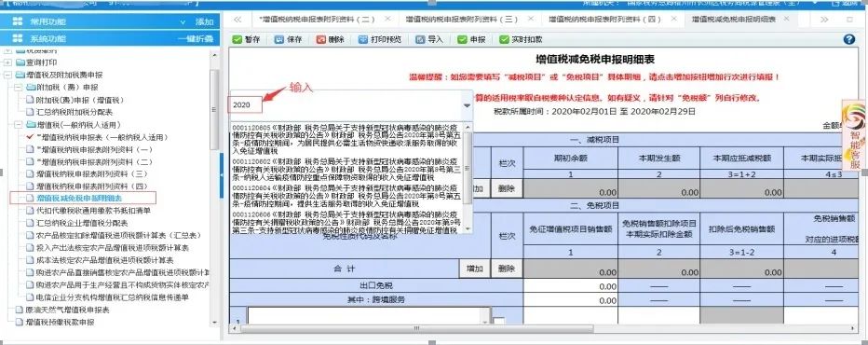
Task: Tick the checkbox in row 1 of 免税项目
Action: [x=499, y=322]
